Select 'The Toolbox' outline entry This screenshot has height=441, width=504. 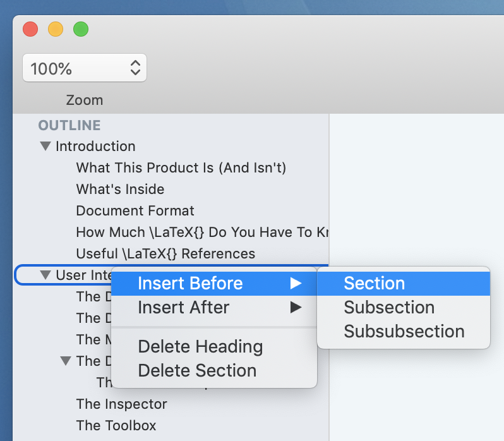pyautogui.click(x=116, y=426)
